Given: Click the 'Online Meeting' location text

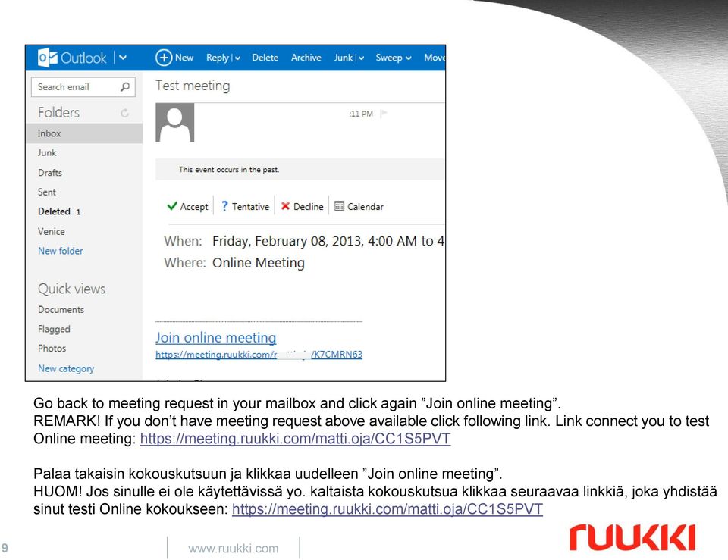Looking at the screenshot, I should pos(259,263).
